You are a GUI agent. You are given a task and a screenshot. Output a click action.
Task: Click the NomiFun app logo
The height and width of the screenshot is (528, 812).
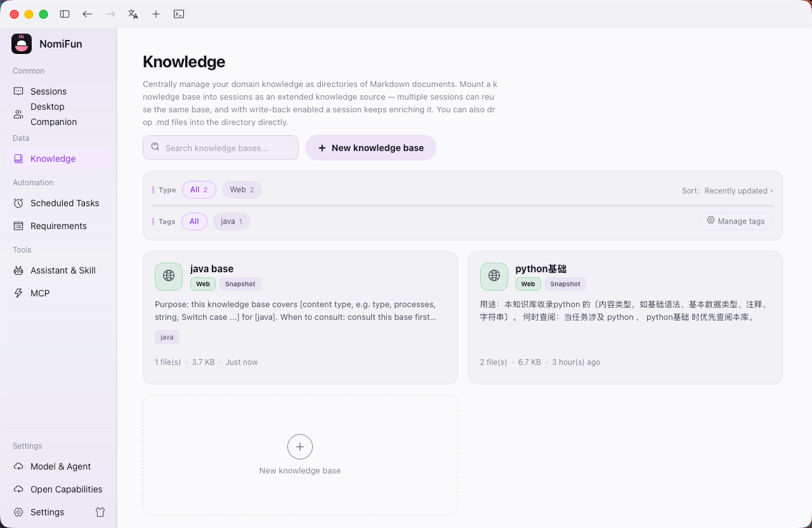tap(22, 44)
